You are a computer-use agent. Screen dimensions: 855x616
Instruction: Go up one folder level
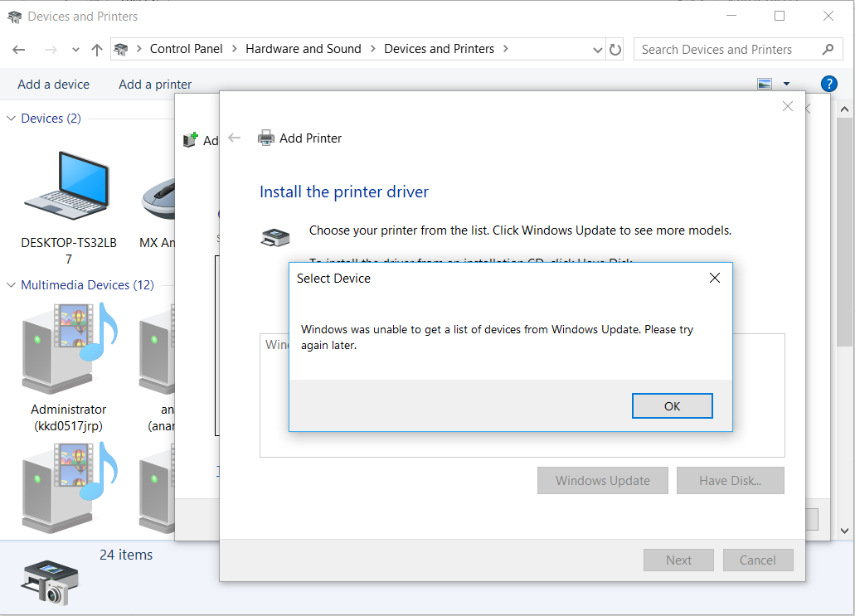[x=97, y=50]
